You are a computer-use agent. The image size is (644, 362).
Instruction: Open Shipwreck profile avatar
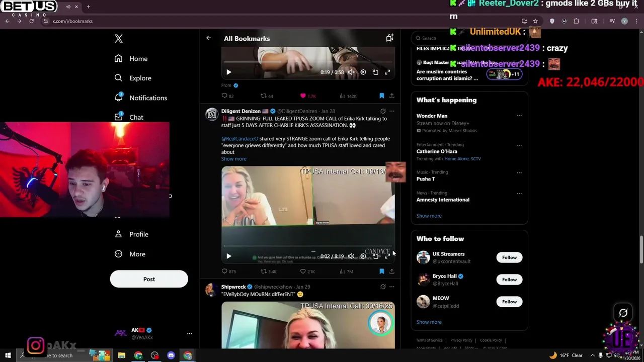212,290
